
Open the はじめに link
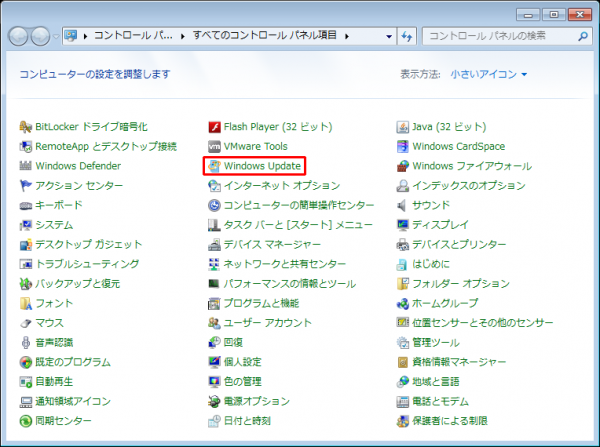[x=430, y=264]
